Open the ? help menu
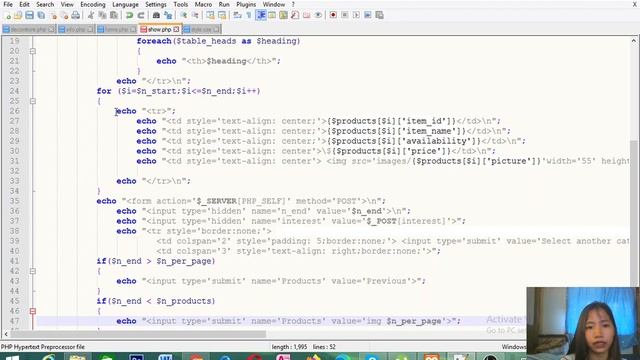The height and width of the screenshot is (360, 640). [x=293, y=4]
